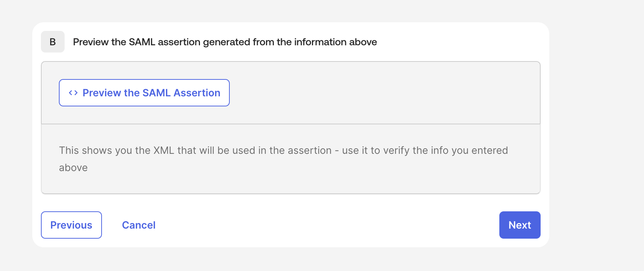Select the step B badge

(x=53, y=42)
